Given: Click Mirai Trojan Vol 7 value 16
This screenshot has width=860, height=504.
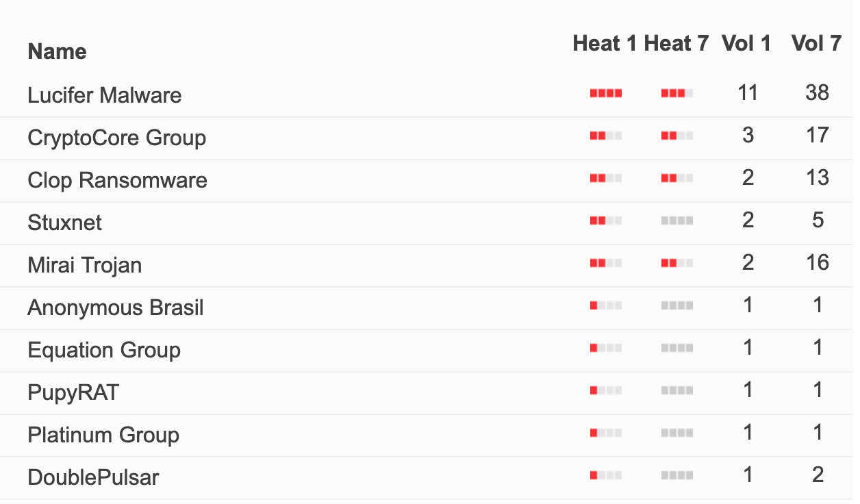Looking at the screenshot, I should 818,263.
